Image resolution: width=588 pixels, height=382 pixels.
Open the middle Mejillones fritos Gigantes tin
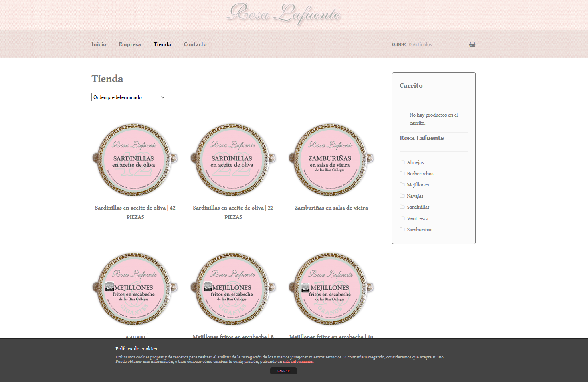pos(233,289)
